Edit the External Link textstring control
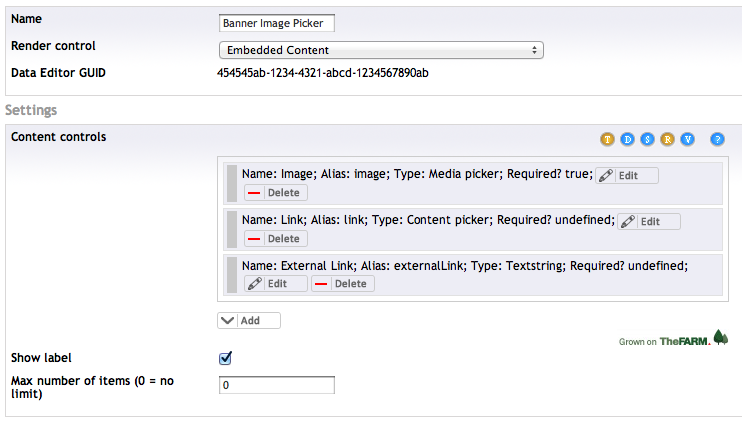 point(274,284)
